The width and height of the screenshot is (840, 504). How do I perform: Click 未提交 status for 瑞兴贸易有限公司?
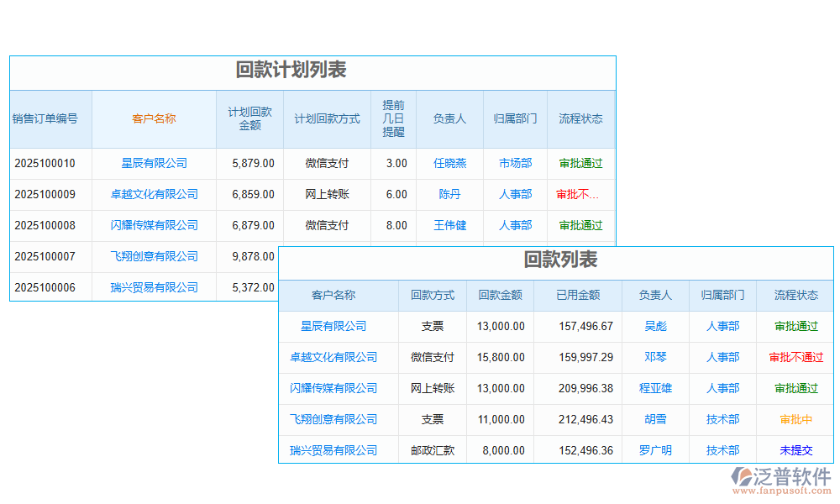[794, 450]
